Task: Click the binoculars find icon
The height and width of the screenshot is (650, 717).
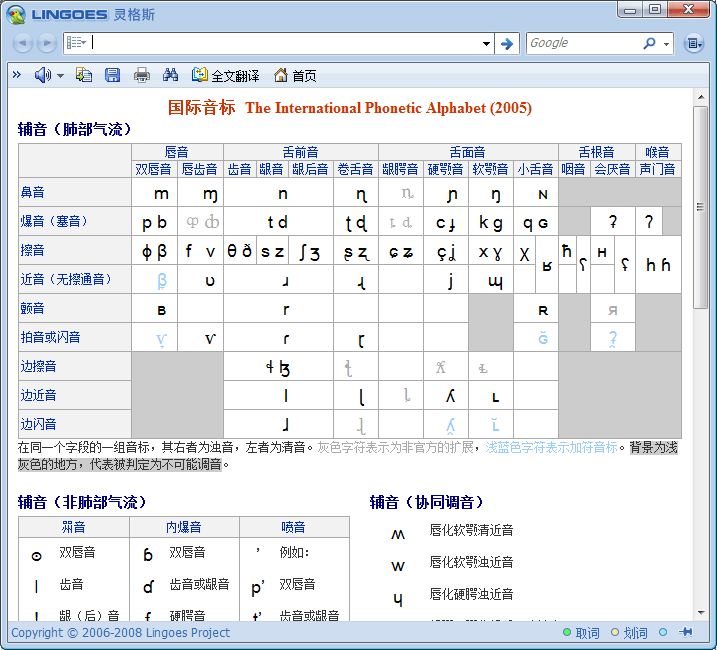Action: point(170,75)
